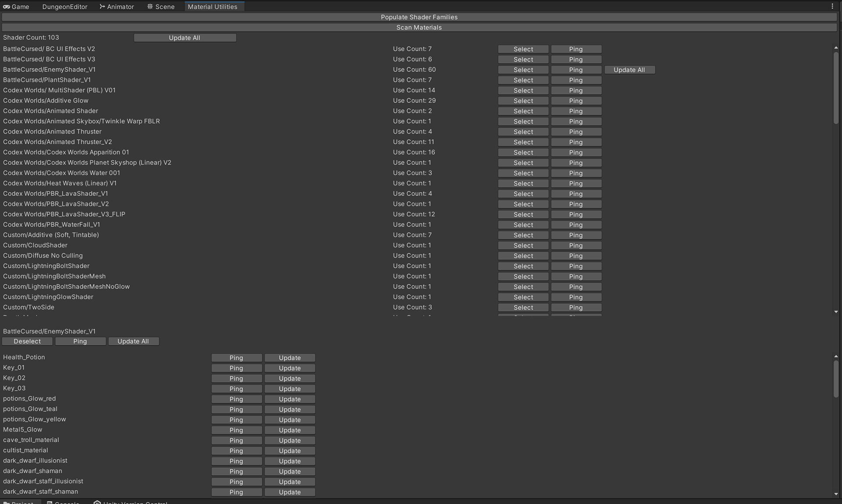Ping Custom/Diffuse No Culling shader
The height and width of the screenshot is (504, 842).
tap(576, 256)
